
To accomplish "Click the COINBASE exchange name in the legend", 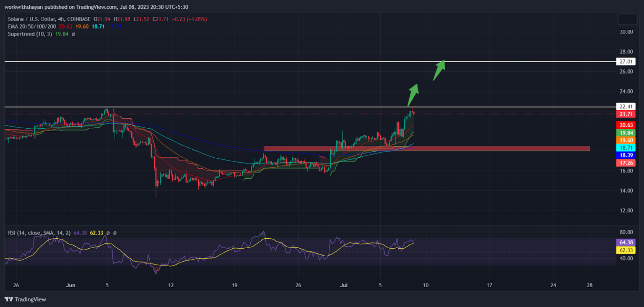I will (x=80, y=19).
